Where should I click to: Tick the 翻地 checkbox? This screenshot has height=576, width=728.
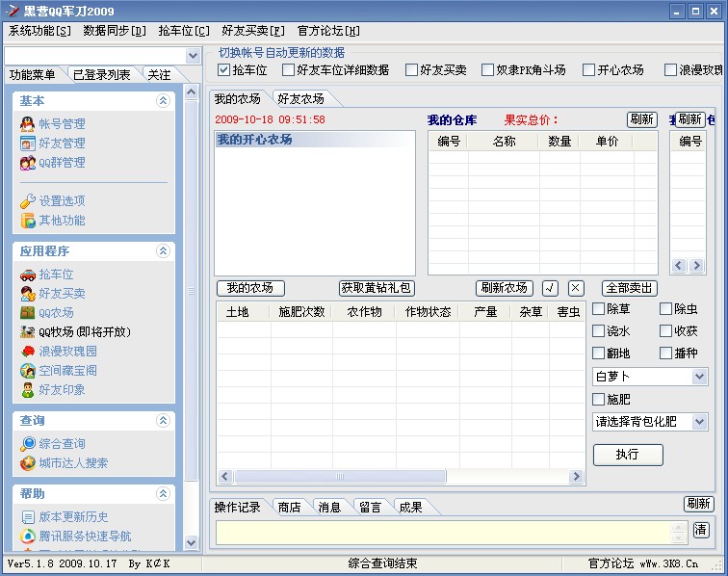coord(598,353)
